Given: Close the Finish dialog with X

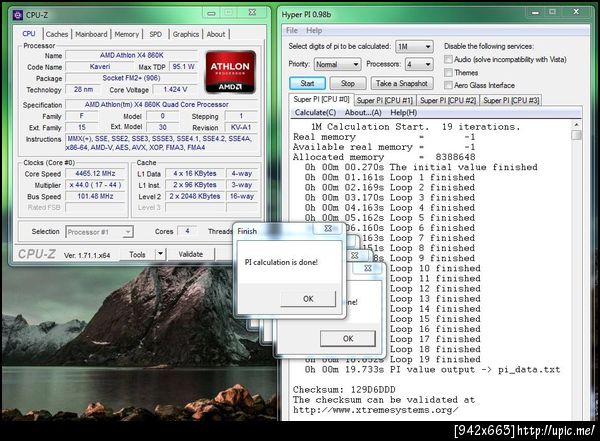Looking at the screenshot, I should [328, 229].
